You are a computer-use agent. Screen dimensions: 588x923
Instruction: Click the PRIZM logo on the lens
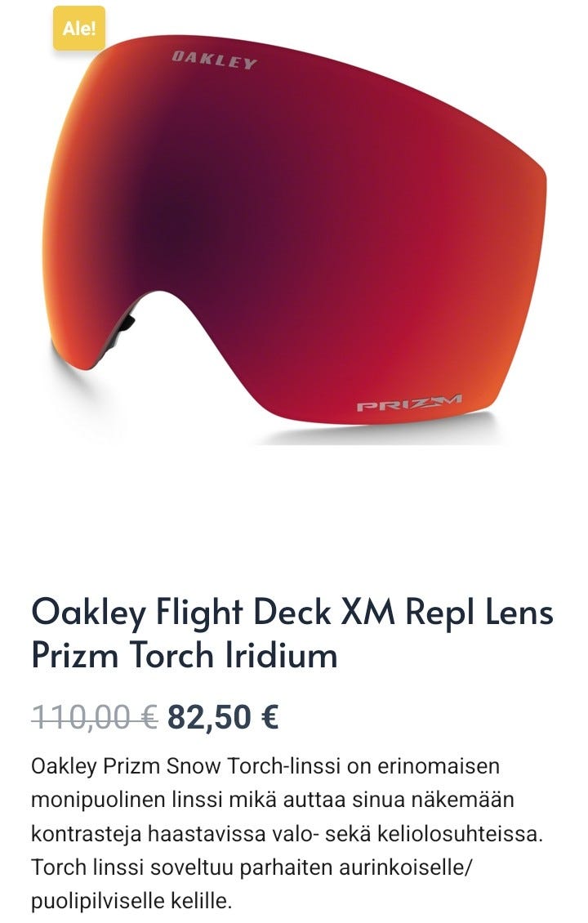pos(409,404)
